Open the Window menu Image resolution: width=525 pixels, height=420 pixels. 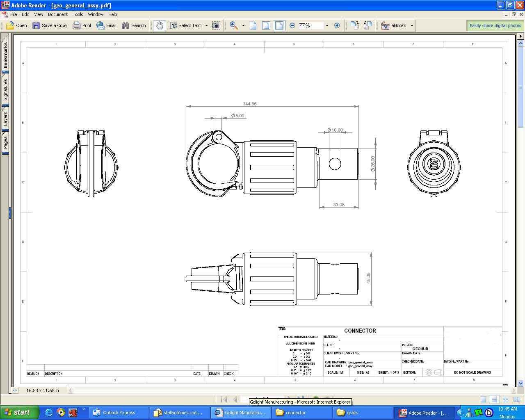(x=96, y=14)
